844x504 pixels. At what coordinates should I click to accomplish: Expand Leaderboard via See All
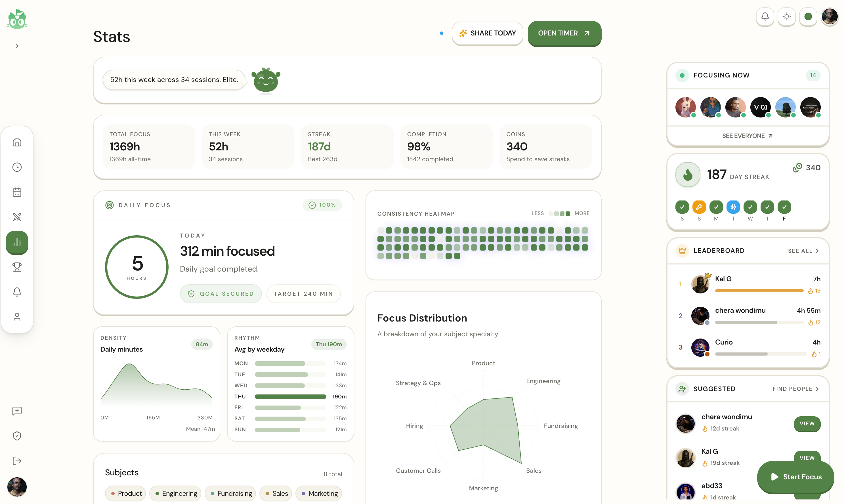pos(804,251)
